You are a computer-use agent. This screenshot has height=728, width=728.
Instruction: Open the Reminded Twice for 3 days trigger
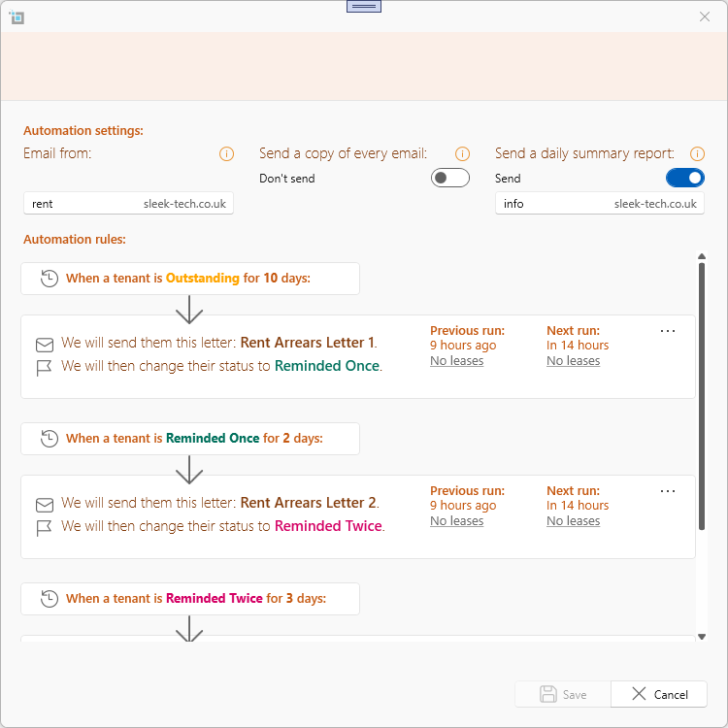[x=190, y=599]
